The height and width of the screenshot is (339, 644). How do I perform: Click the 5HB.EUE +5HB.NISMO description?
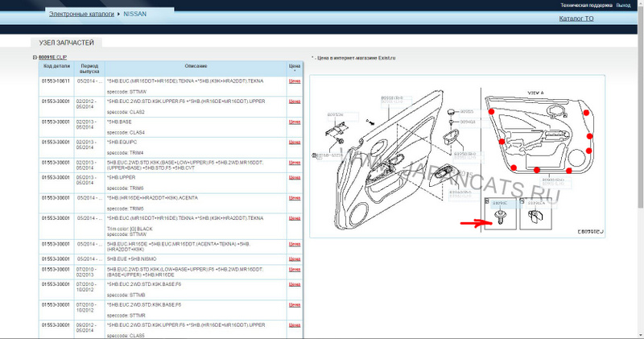pos(132,259)
